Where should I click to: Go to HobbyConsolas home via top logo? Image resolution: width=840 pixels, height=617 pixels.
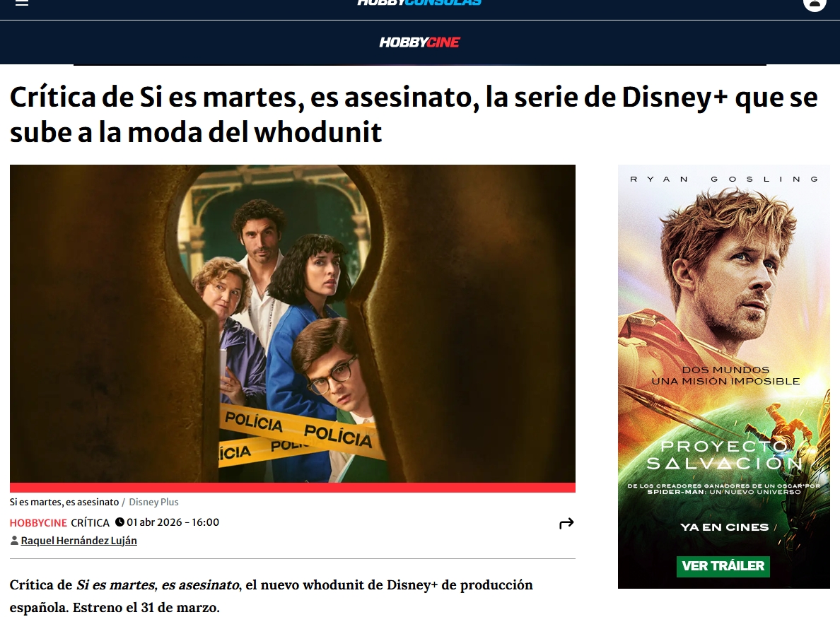[x=419, y=3]
